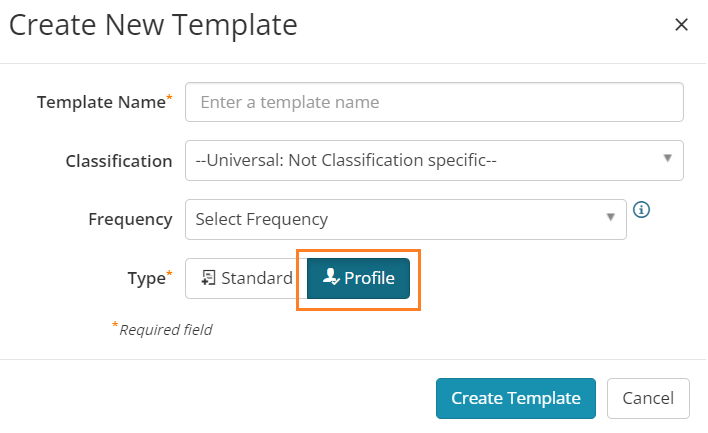Cancel the template creation
Viewport: 708px width, 433px height.
648,398
